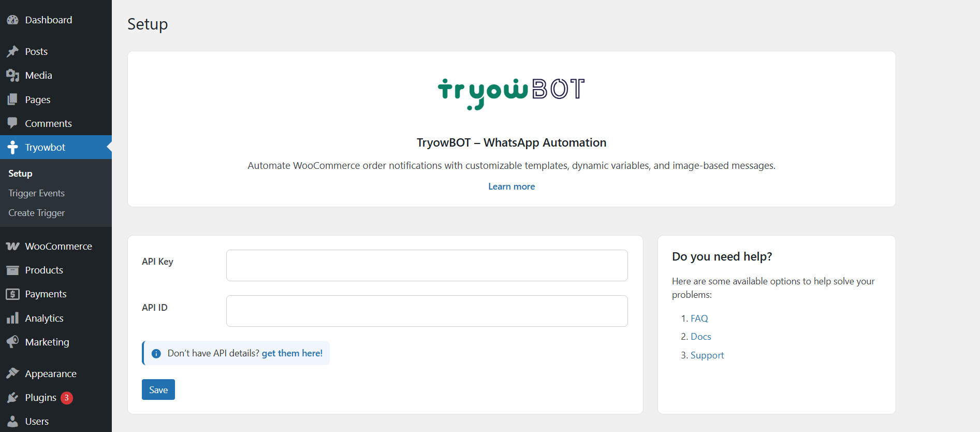980x432 pixels.
Task: Click 'TryowBOT – WhatsApp Automation' heading
Action: (511, 143)
